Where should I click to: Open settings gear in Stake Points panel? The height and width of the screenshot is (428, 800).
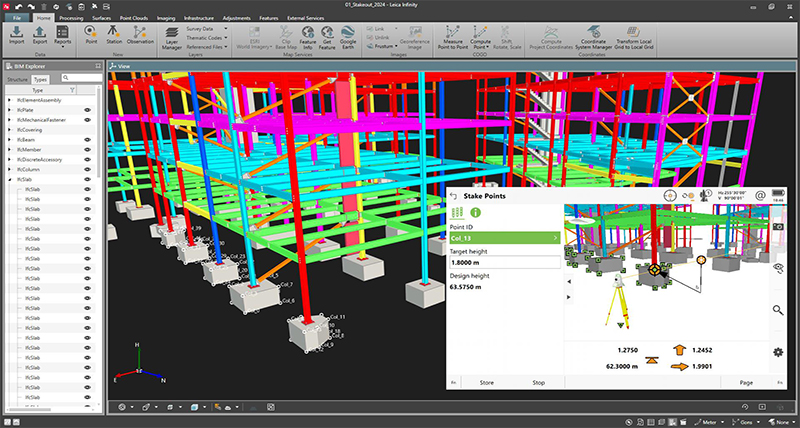(x=777, y=351)
